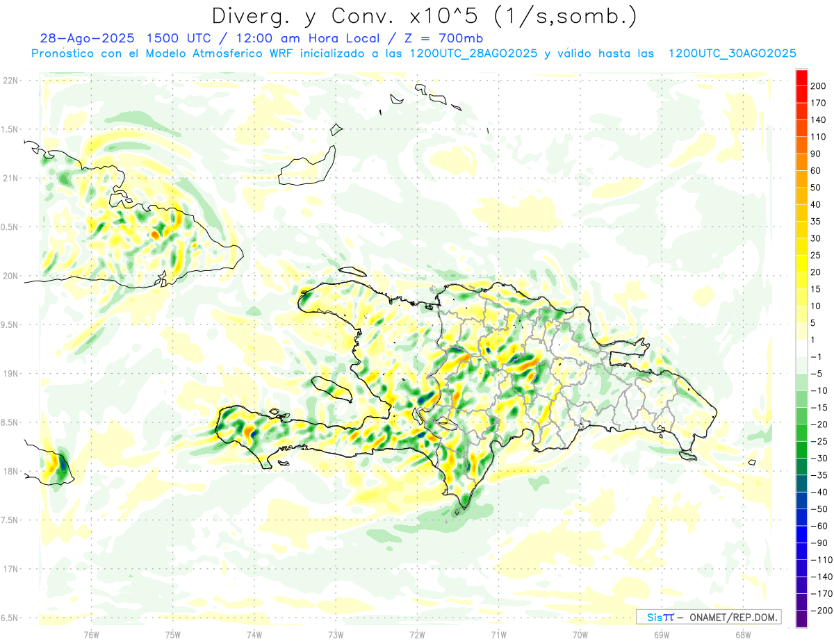Click the -50 value on the color scale
Screen dimensions: 834x644
click(x=818, y=509)
